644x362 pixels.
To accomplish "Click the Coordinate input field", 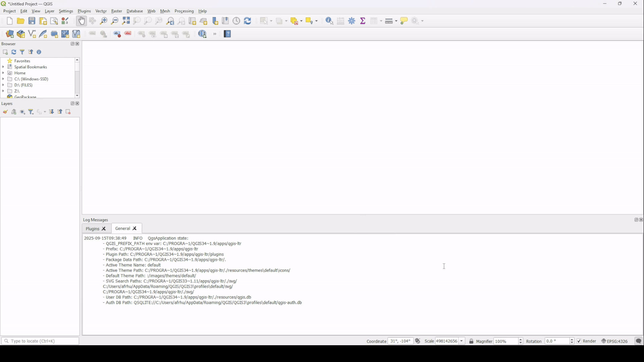I will click(x=400, y=341).
